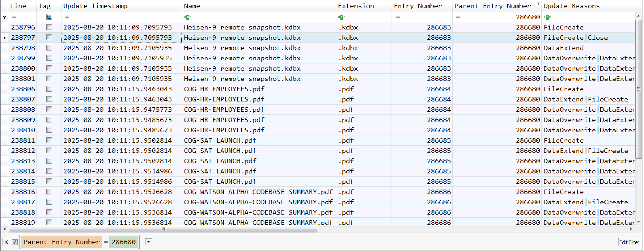Image resolution: width=644 pixels, height=251 pixels.
Task: Sort by Update Timestamp column header
Action: tap(95, 6)
